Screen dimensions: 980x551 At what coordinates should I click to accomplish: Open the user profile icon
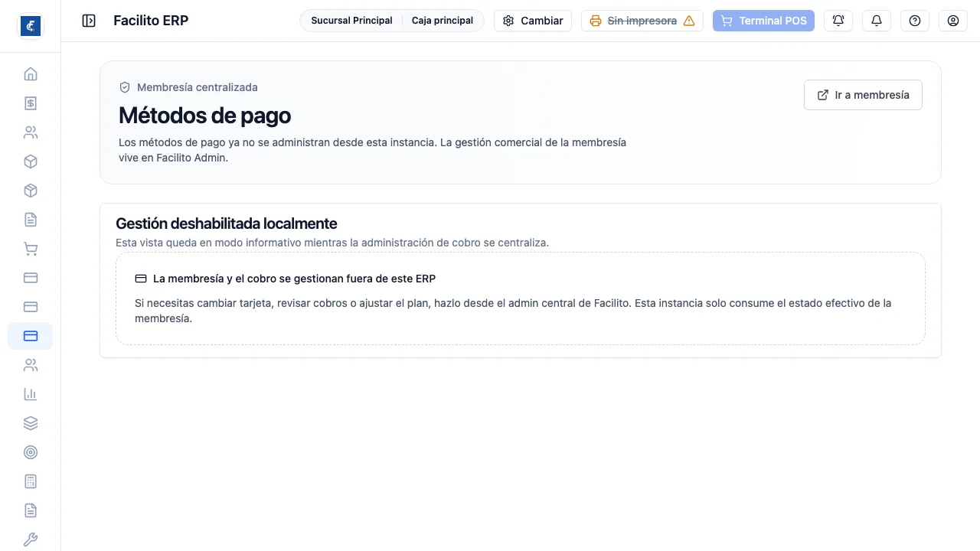coord(953,21)
